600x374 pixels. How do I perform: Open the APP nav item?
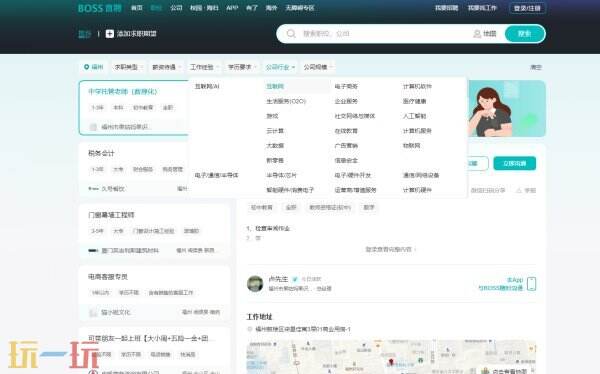(232, 8)
